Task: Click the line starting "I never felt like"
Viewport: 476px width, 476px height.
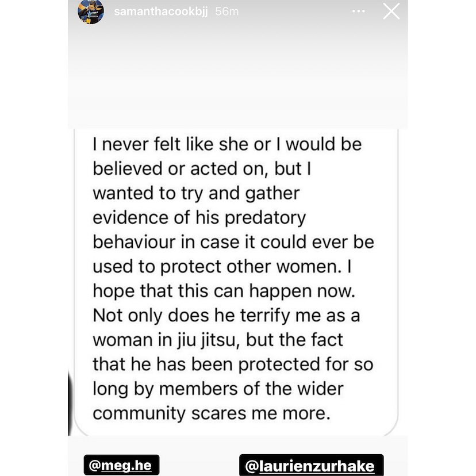Action: click(227, 144)
